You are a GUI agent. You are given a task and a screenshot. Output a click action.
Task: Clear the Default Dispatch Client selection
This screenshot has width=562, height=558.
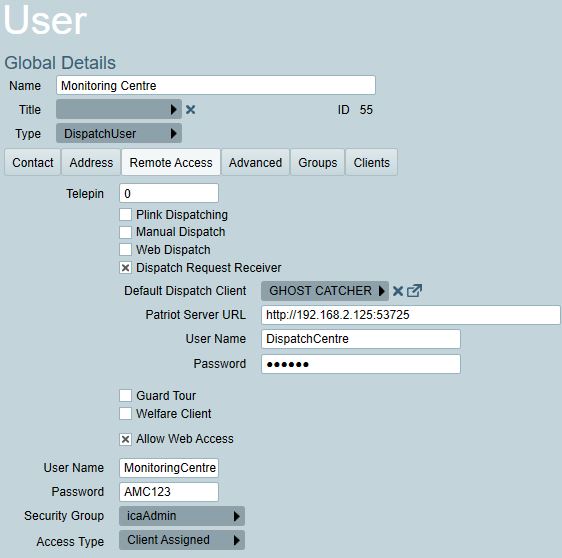397,291
